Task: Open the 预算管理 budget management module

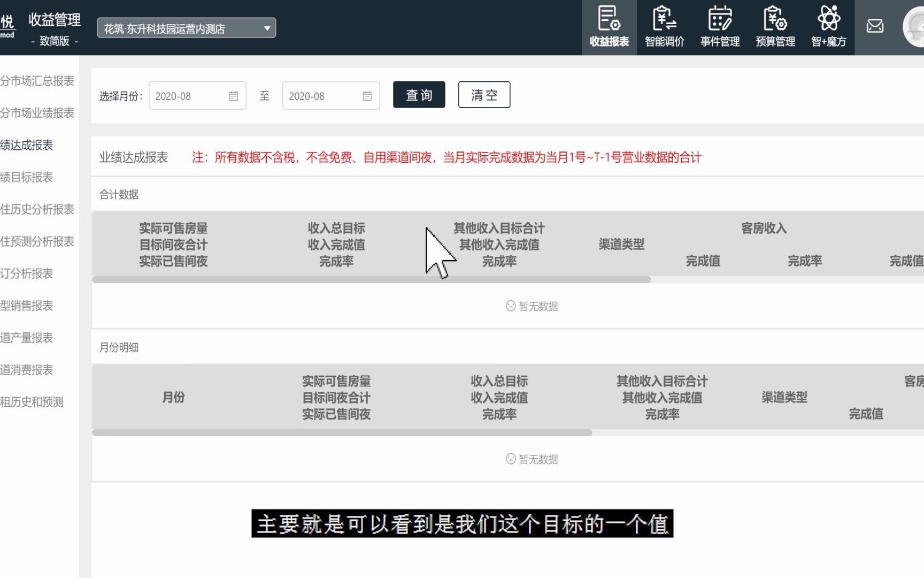Action: (x=775, y=27)
